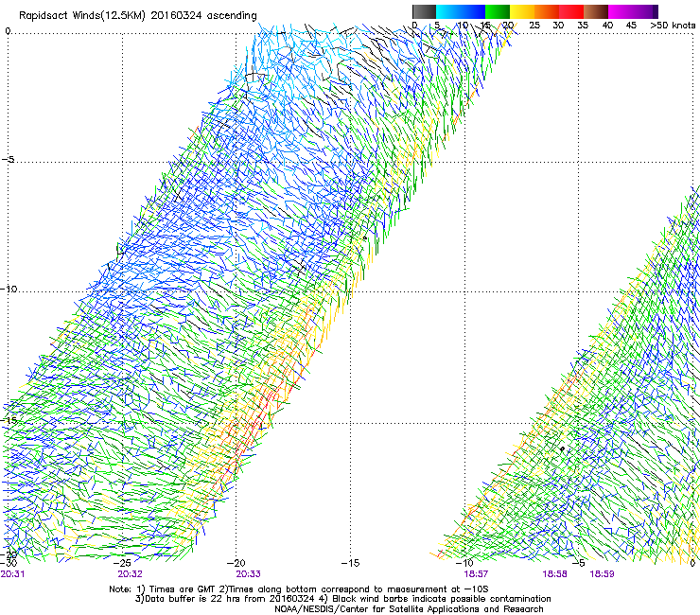
Task: Click the '20:32' swath time label
Action: [x=130, y=574]
